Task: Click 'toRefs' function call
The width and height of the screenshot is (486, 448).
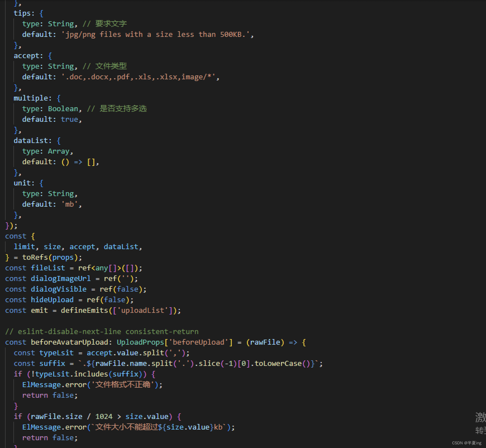Action: coord(35,257)
